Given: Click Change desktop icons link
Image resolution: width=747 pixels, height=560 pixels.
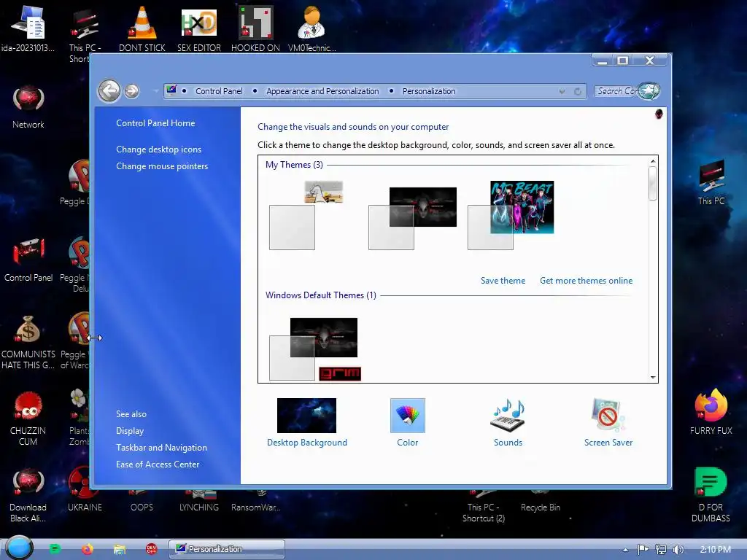Looking at the screenshot, I should tap(158, 149).
